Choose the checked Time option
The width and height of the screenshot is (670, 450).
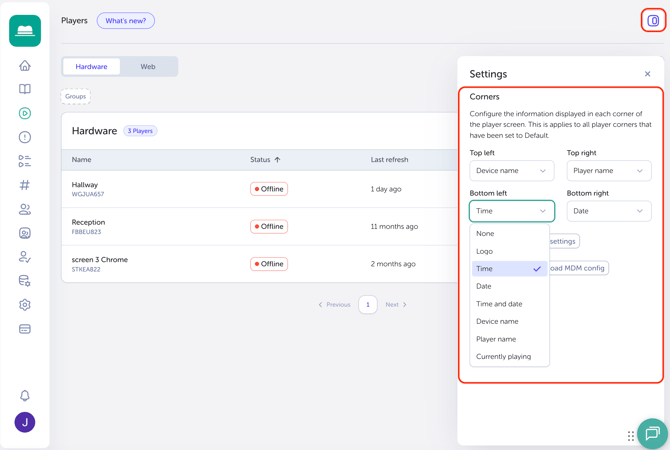(509, 269)
